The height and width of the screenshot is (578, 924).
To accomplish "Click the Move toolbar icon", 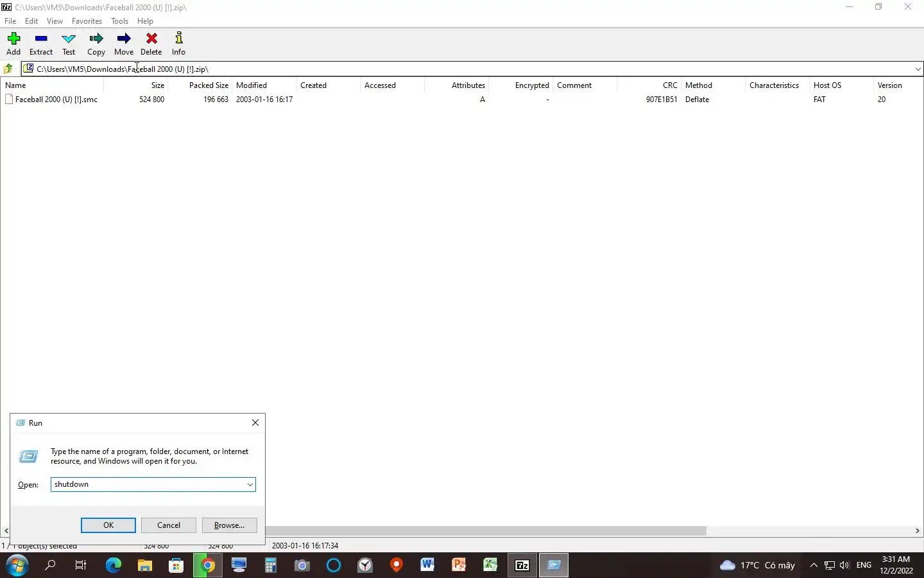I will coord(124,44).
